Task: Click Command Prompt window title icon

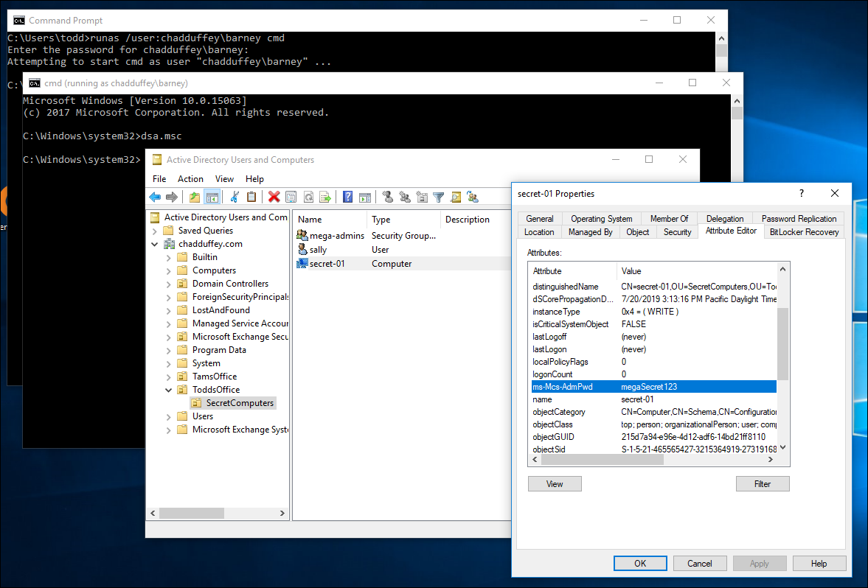Action: [x=19, y=21]
